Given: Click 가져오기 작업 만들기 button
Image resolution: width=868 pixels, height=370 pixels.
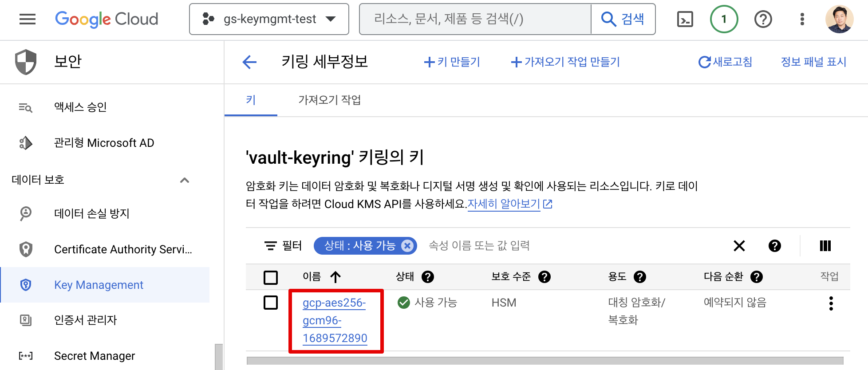Looking at the screenshot, I should 565,62.
